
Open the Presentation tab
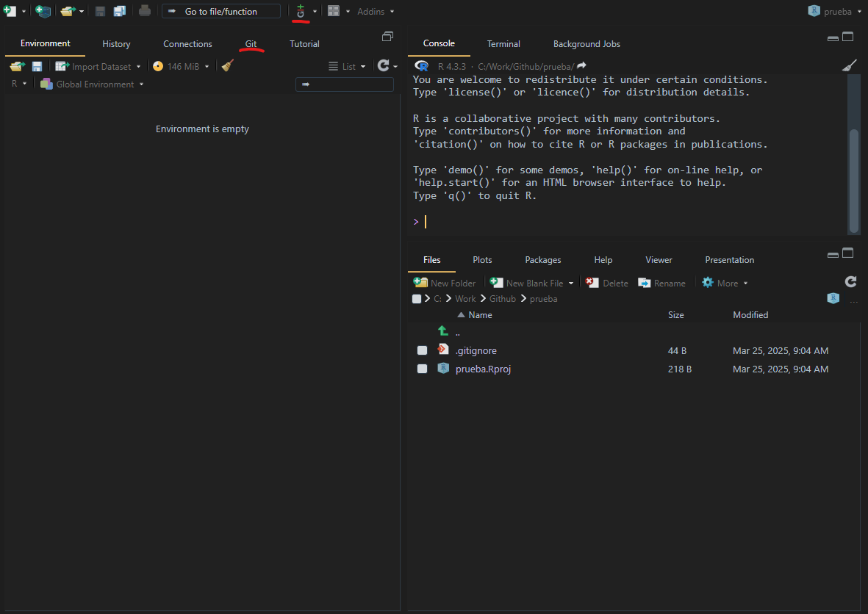pos(730,260)
